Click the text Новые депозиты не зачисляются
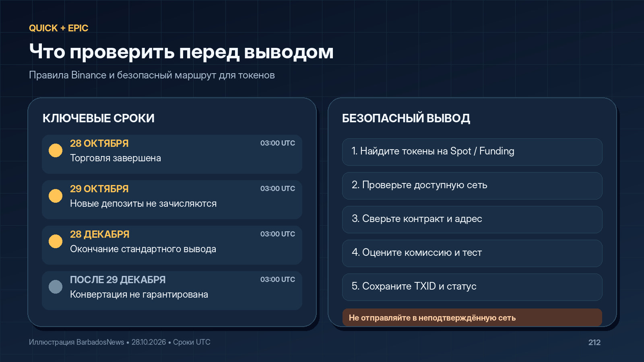The width and height of the screenshot is (644, 362). pos(143,204)
